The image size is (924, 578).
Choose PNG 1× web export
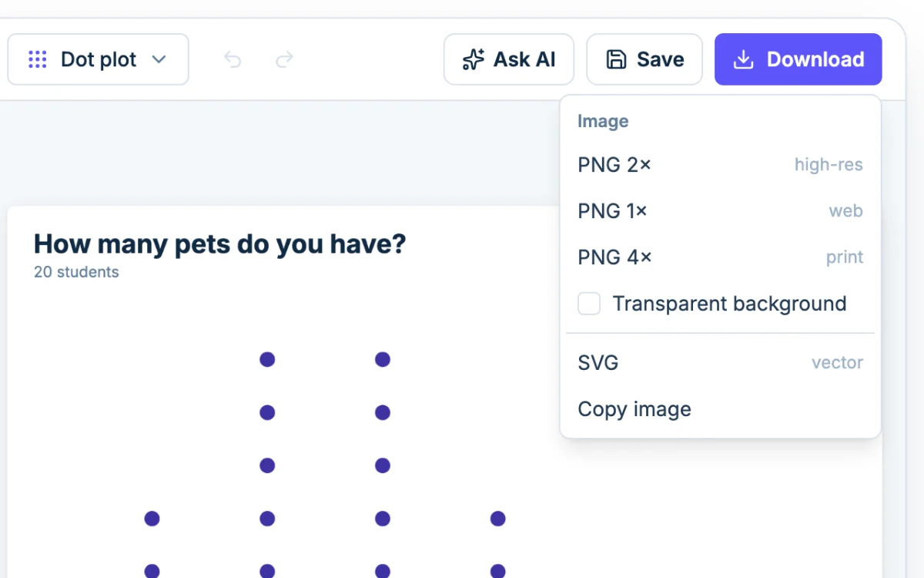click(720, 211)
